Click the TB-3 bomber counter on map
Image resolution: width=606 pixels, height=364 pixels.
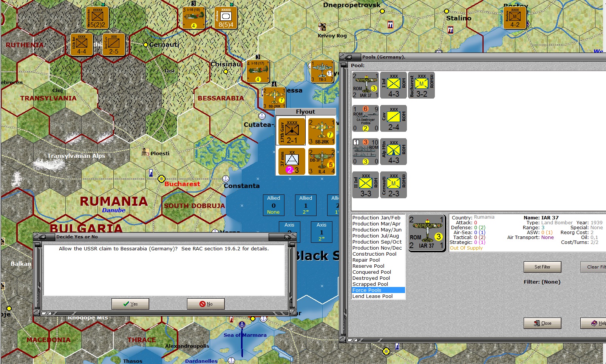[322, 71]
